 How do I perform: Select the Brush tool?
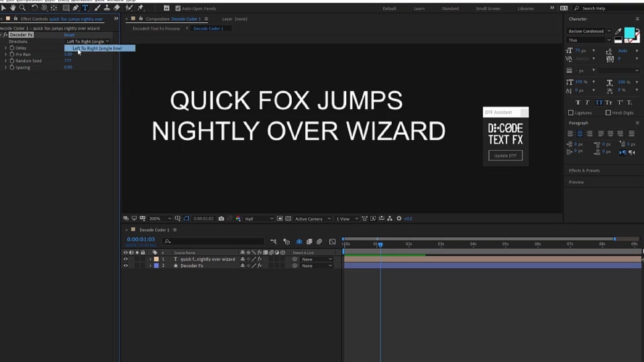click(x=97, y=8)
